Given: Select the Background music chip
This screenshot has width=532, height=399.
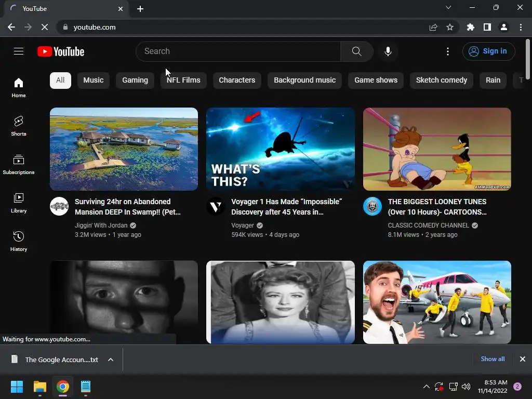Looking at the screenshot, I should pos(304,81).
